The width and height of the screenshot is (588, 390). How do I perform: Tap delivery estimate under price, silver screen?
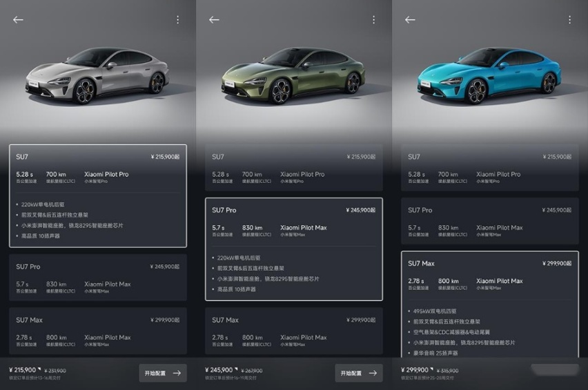[x=35, y=378]
